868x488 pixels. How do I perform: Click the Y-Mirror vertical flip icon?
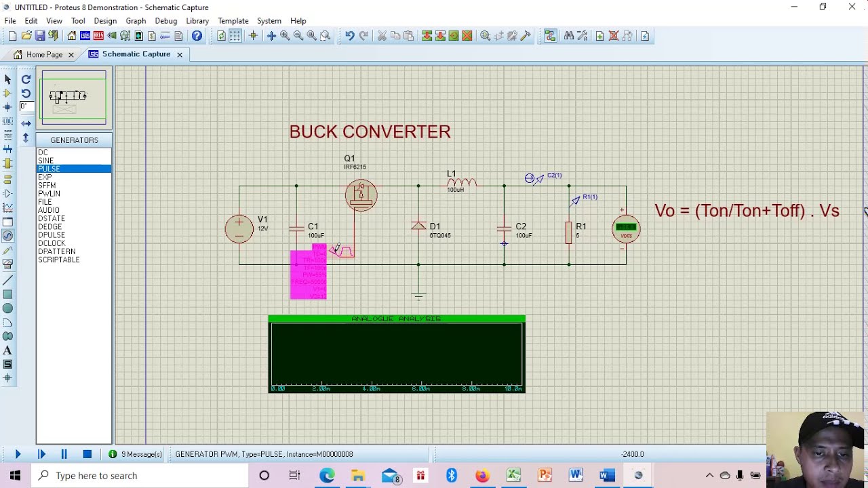click(x=26, y=138)
